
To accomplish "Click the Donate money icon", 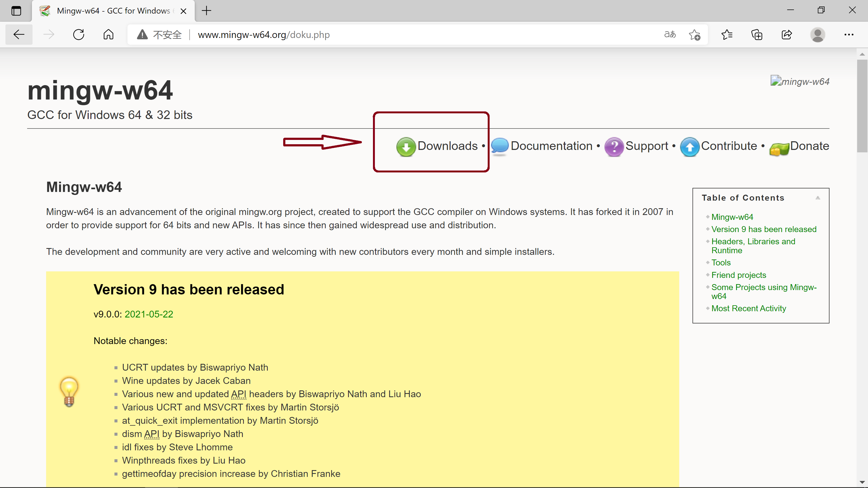I will (x=779, y=148).
